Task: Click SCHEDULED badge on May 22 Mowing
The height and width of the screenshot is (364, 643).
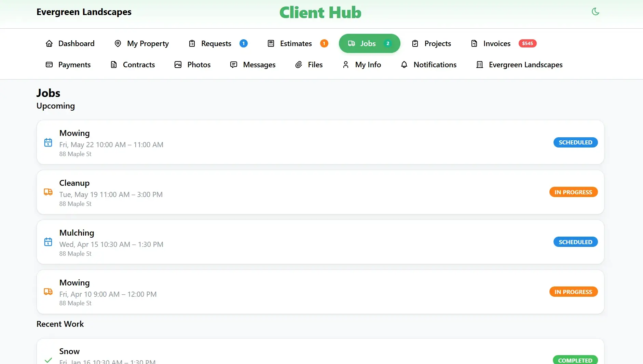Action: [575, 142]
